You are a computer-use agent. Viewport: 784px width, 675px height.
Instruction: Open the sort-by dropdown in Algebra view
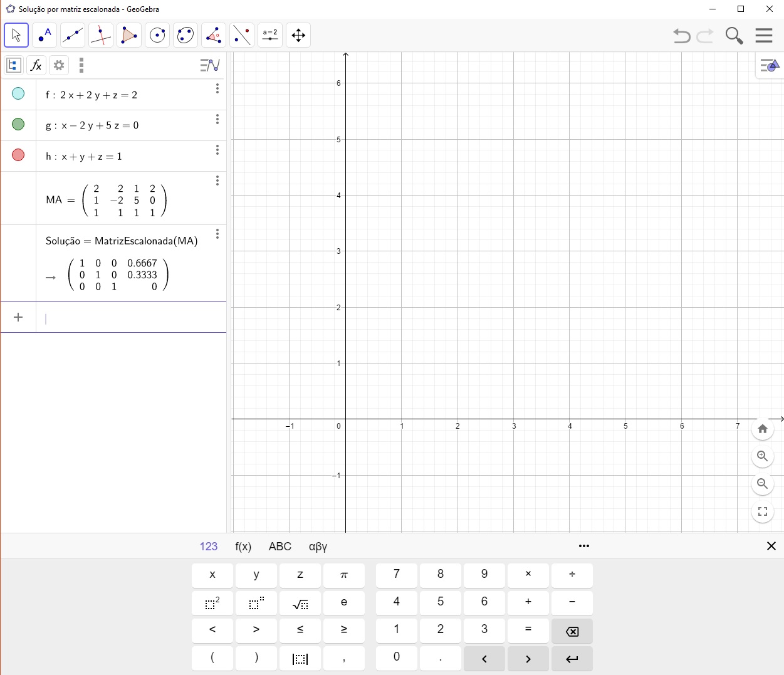209,65
